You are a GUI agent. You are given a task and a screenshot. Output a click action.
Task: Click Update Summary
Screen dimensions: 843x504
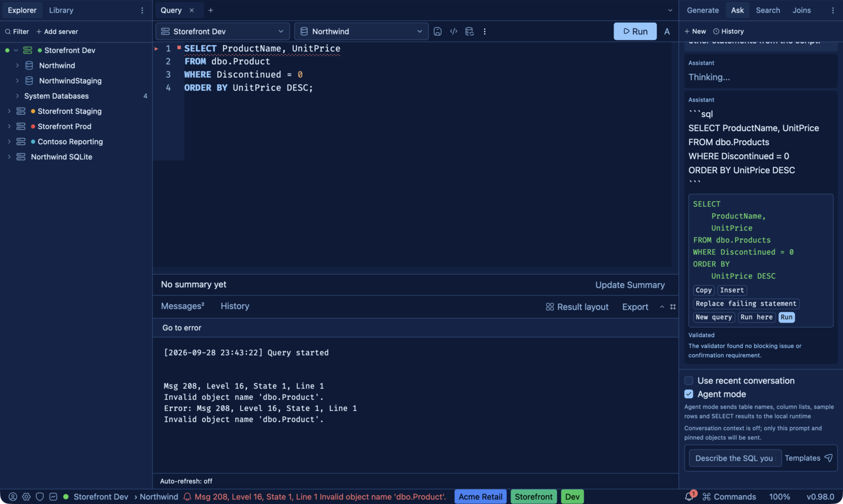(x=630, y=285)
